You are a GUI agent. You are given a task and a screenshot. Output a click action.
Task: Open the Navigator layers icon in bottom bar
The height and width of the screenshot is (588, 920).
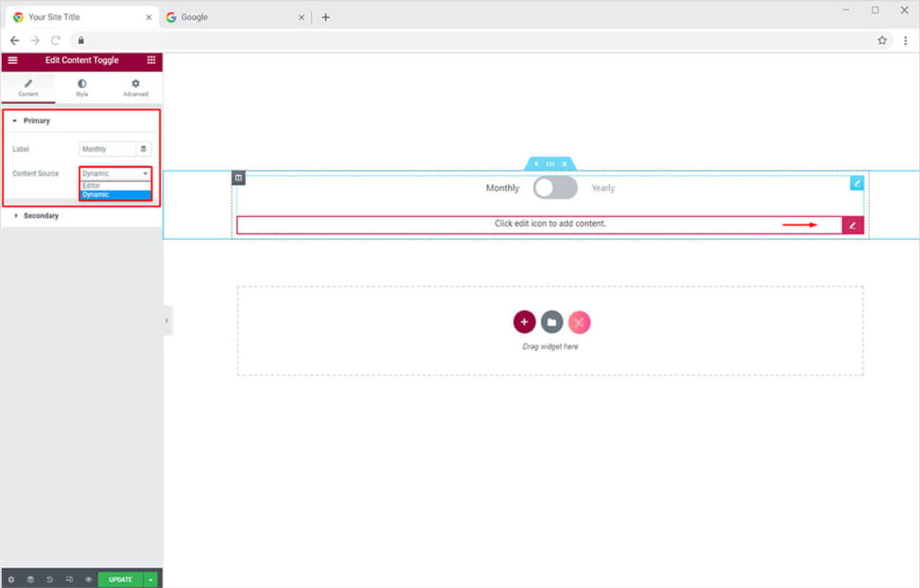click(x=30, y=580)
